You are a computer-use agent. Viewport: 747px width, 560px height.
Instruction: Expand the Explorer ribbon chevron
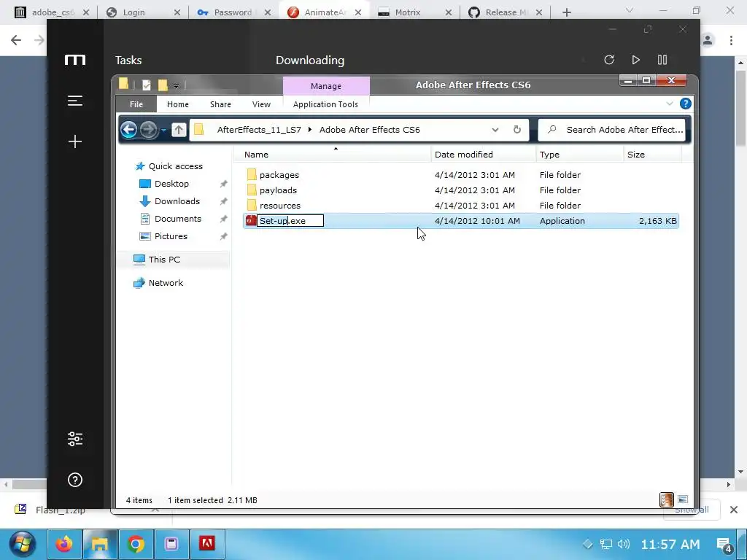click(670, 104)
